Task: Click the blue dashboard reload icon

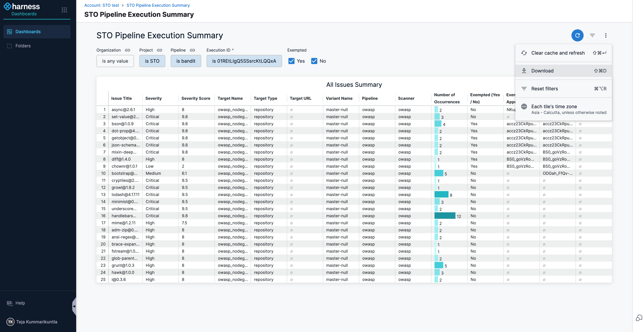Action: [x=577, y=35]
